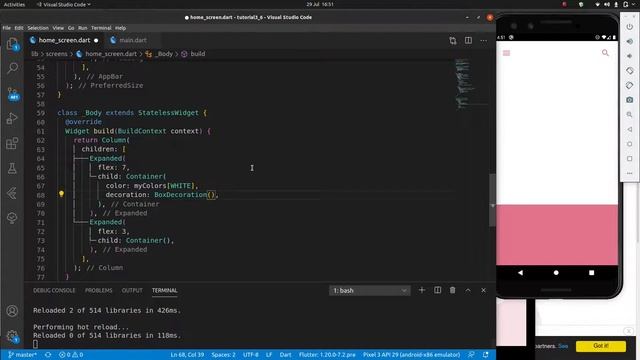Split the editor to the right

click(468, 40)
